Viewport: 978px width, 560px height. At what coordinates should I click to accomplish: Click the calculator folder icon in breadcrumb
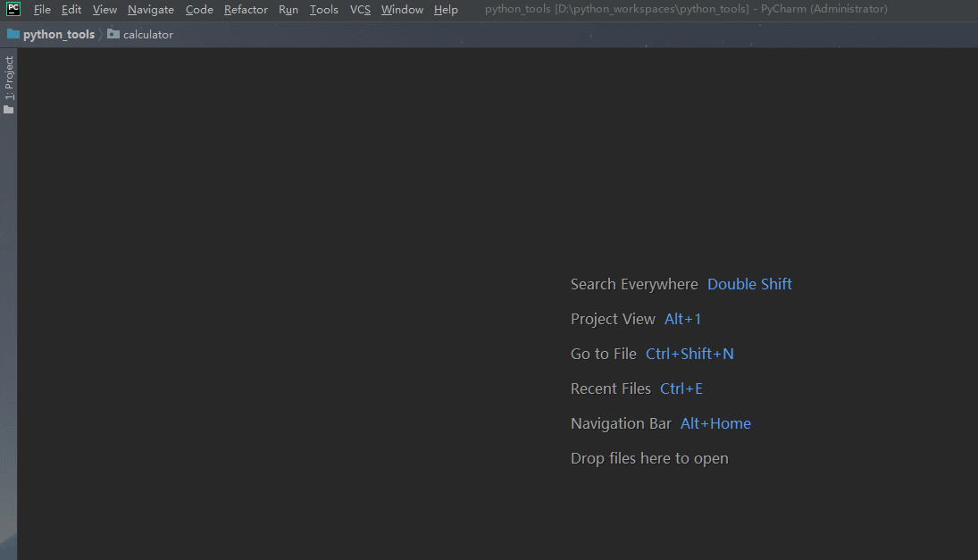(113, 34)
